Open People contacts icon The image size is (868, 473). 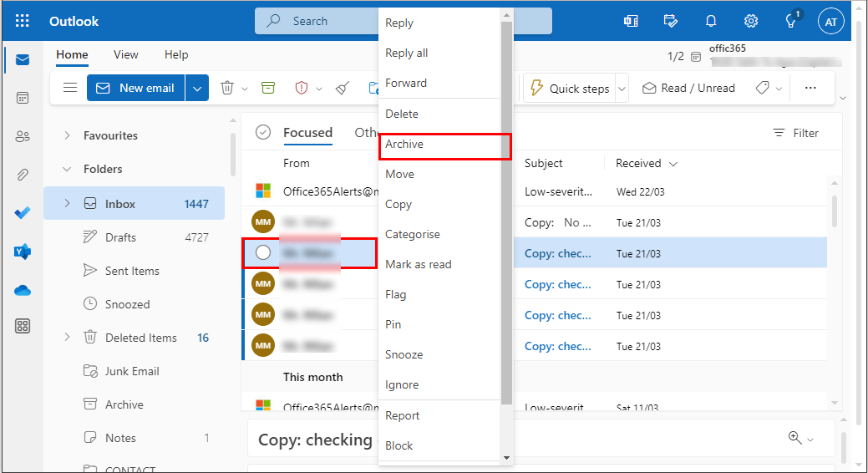(x=23, y=136)
